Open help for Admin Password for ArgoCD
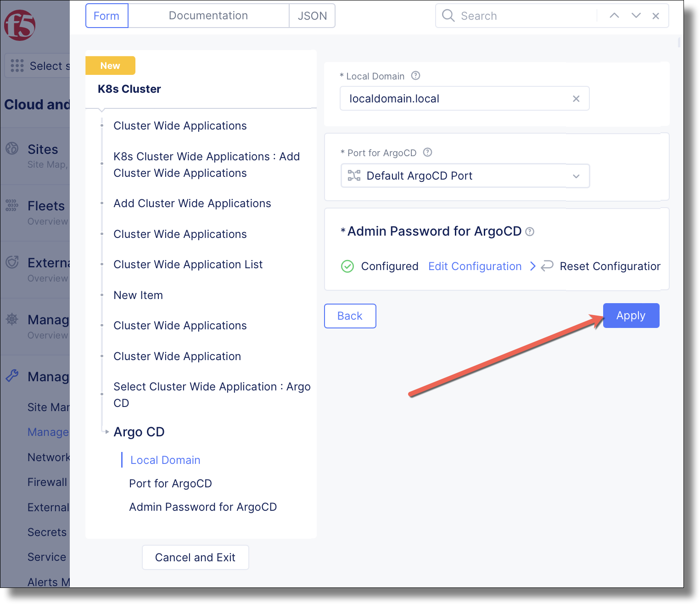Screen dimensions: 700x604 (x=530, y=231)
